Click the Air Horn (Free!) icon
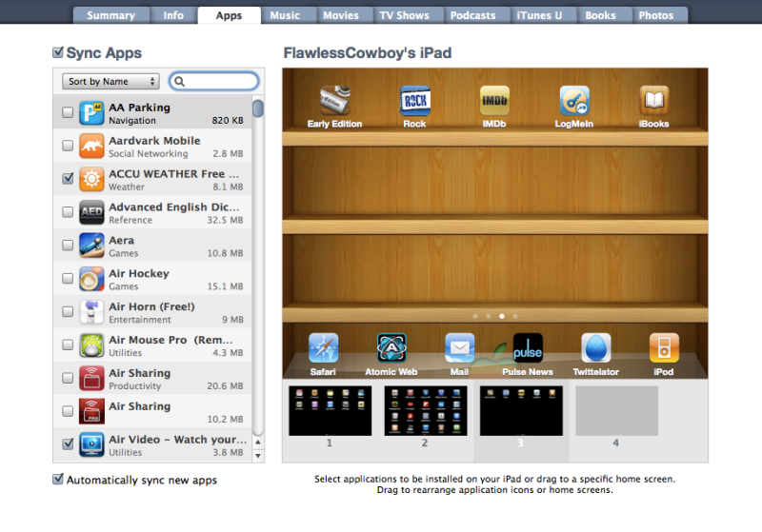Image resolution: width=762 pixels, height=532 pixels. click(91, 311)
